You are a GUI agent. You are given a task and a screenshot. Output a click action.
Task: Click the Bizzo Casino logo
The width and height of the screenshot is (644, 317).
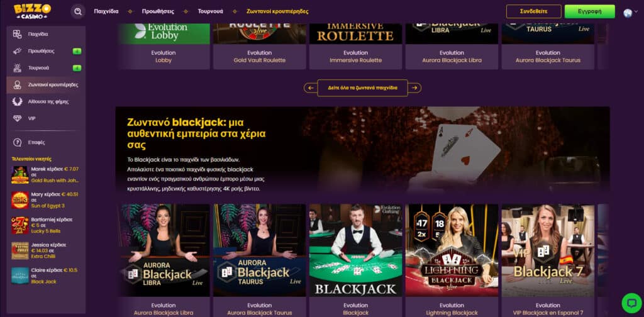33,11
